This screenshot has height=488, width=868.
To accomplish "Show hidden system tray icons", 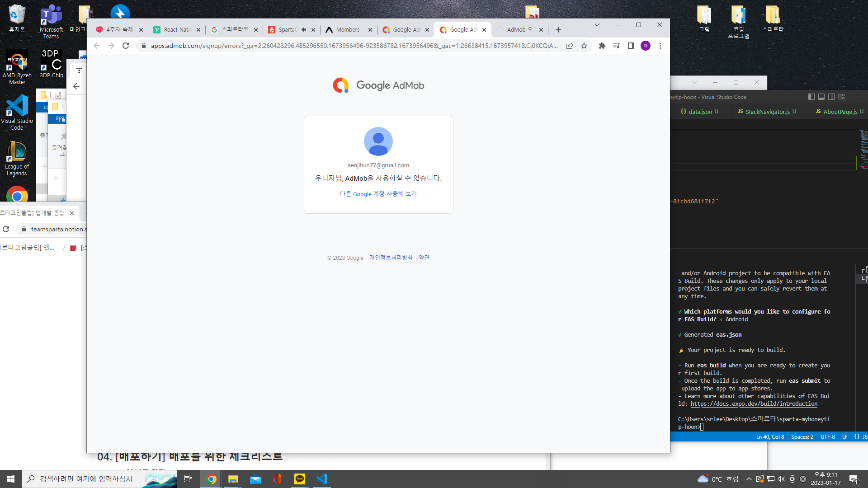I will pyautogui.click(x=749, y=479).
